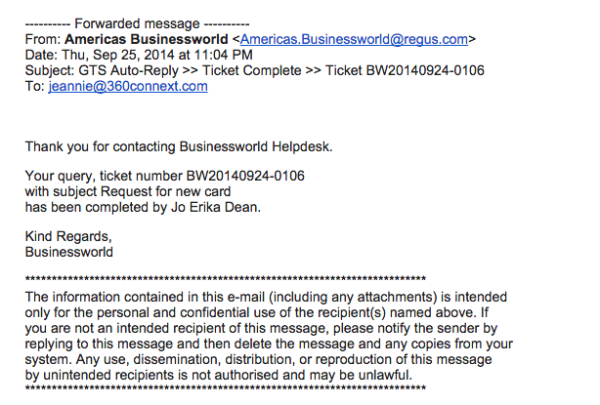Click "has been completed by Jo Erika Dean"

[145, 207]
